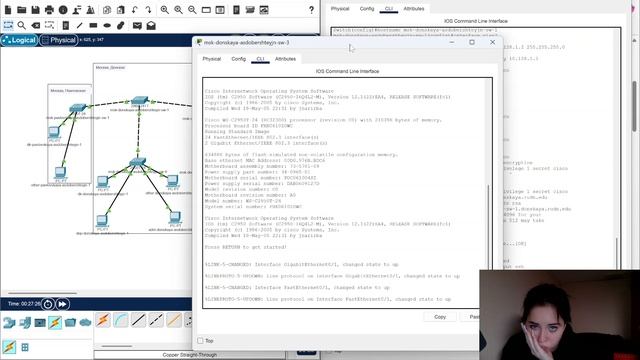Screen dimensions: 640x360
Task: Choose the Inspect magnifier tool
Action: click(22, 25)
